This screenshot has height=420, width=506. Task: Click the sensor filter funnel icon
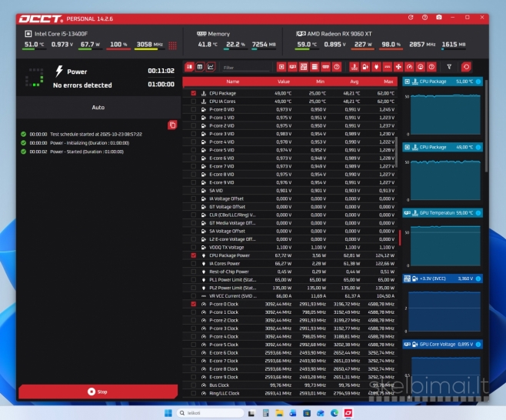tap(450, 67)
